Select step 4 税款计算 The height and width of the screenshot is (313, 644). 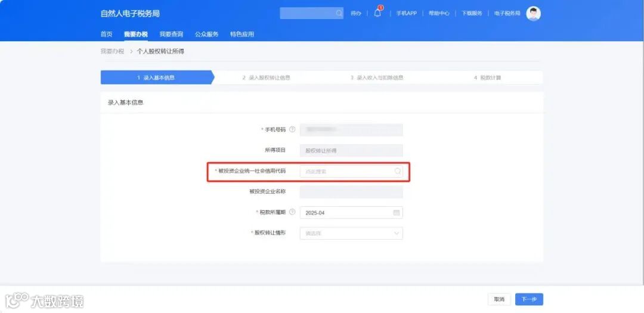488,78
